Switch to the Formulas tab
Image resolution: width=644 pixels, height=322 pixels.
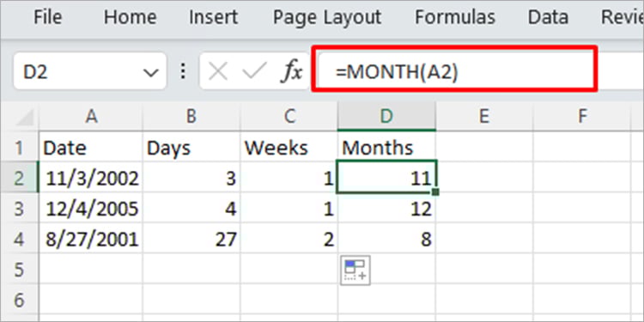click(x=454, y=17)
